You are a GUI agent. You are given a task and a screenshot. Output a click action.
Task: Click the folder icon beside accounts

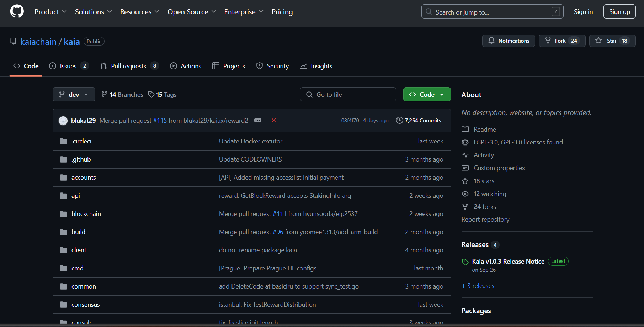pos(64,178)
